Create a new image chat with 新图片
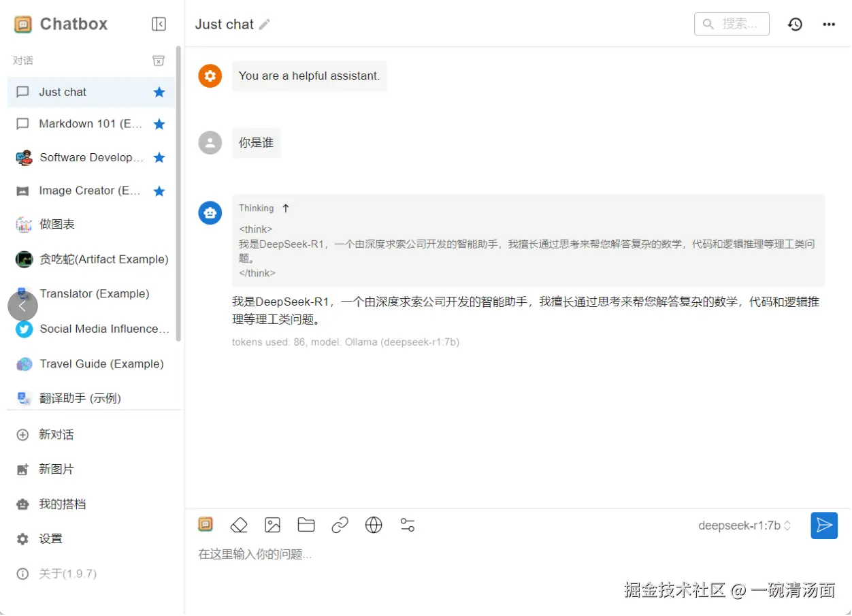The width and height of the screenshot is (852, 616). click(91, 469)
